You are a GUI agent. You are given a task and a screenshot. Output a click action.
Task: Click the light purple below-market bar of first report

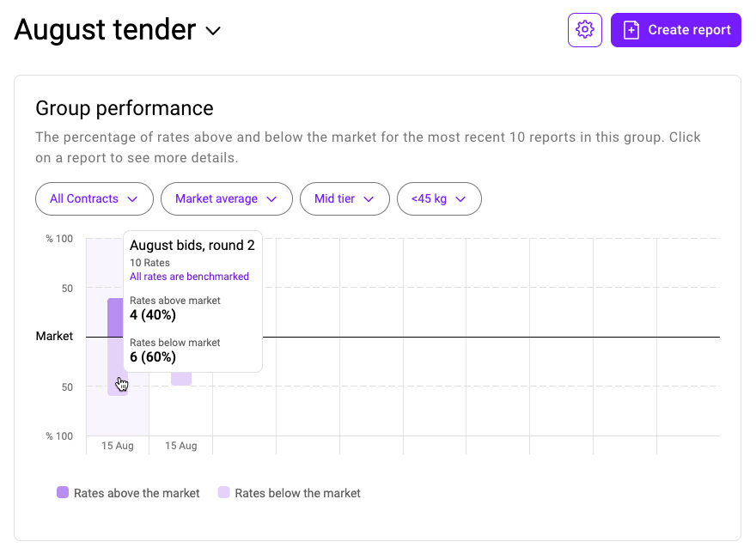coord(118,367)
